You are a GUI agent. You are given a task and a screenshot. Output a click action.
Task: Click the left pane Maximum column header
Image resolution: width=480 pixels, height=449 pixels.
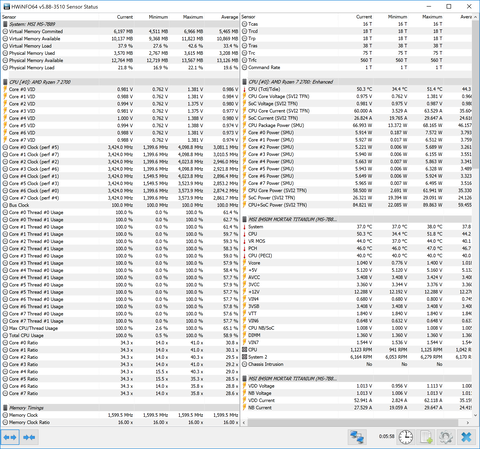(x=193, y=17)
